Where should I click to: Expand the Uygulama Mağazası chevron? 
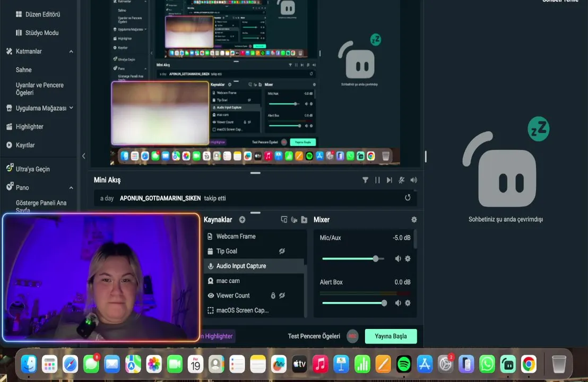71,108
